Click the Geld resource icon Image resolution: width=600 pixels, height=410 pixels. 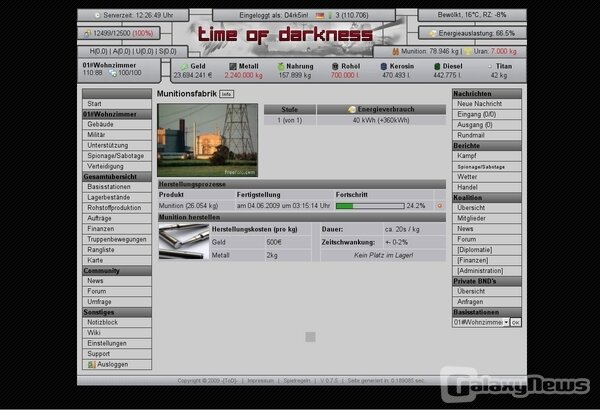(184, 66)
